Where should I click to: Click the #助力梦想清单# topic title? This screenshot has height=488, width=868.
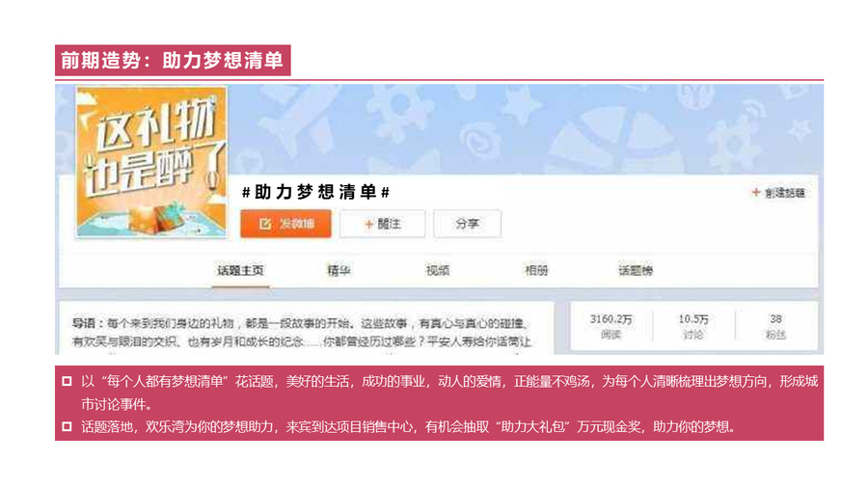coord(315,192)
